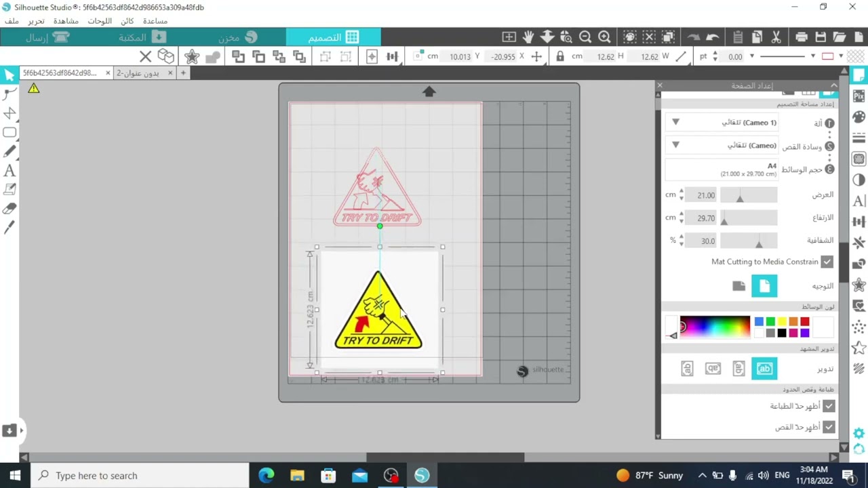Close the 5f6b42563df8642d98 document tab

107,73
